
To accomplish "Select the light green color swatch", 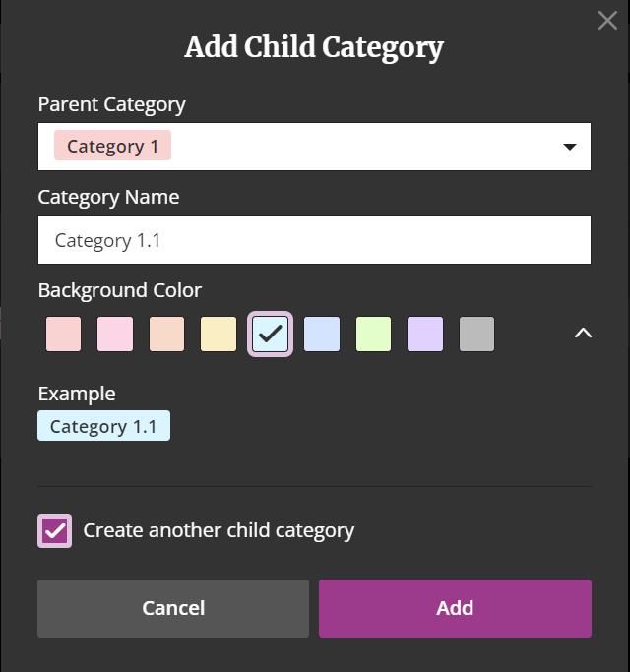I will (373, 334).
